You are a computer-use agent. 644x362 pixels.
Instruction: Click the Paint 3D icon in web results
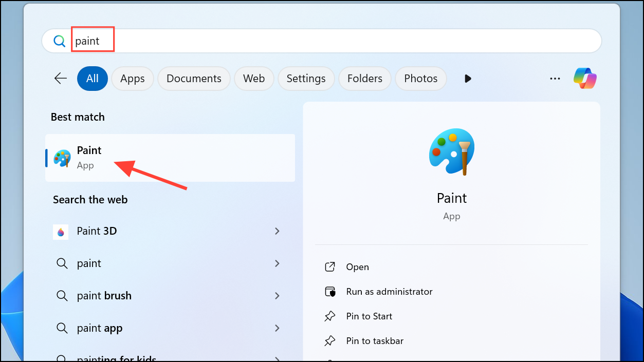click(x=61, y=232)
